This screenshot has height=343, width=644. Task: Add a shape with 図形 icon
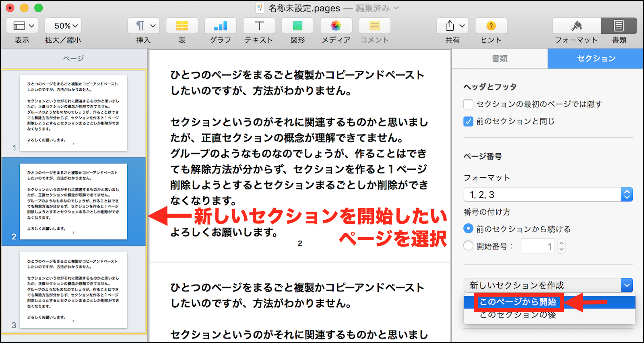pos(298,26)
